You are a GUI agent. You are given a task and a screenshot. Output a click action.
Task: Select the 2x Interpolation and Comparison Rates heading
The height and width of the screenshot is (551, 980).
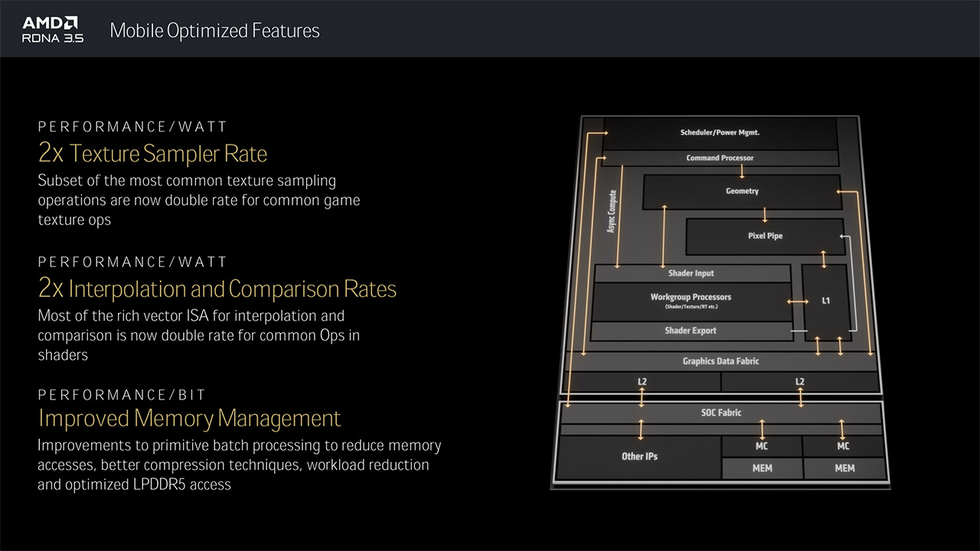217,289
